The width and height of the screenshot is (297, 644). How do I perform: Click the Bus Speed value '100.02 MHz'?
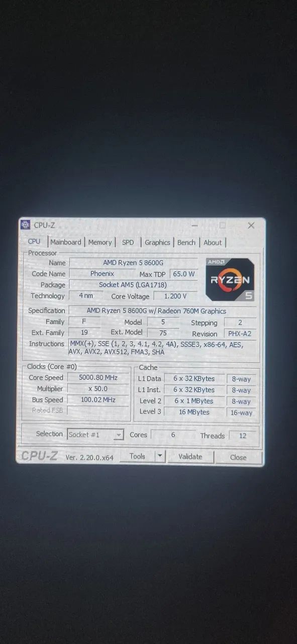(98, 399)
